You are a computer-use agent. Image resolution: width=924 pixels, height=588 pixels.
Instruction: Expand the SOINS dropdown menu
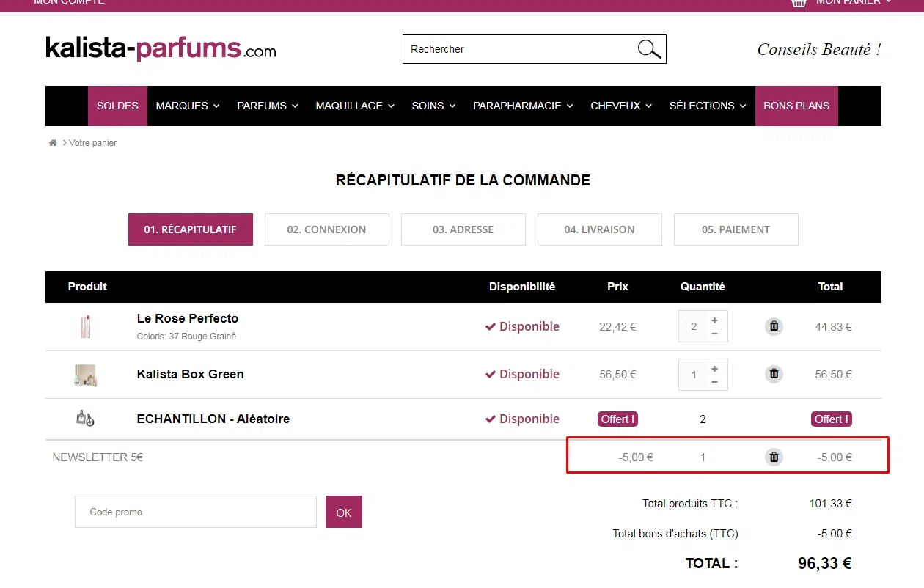tap(433, 106)
